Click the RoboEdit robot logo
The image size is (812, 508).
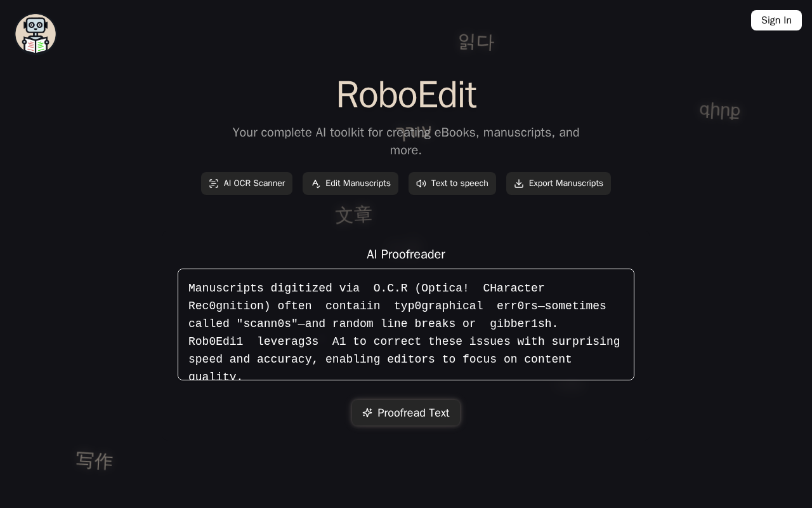36,34
